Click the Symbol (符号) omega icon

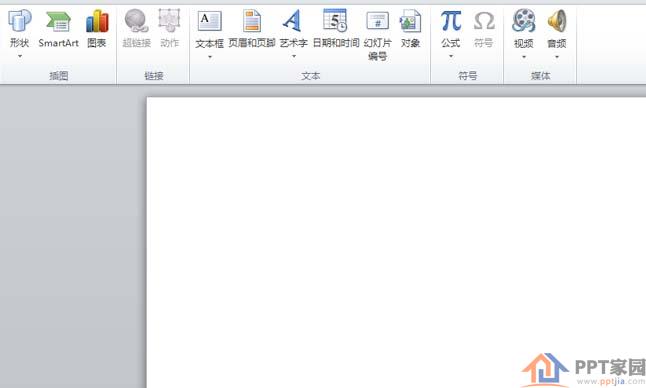(484, 21)
